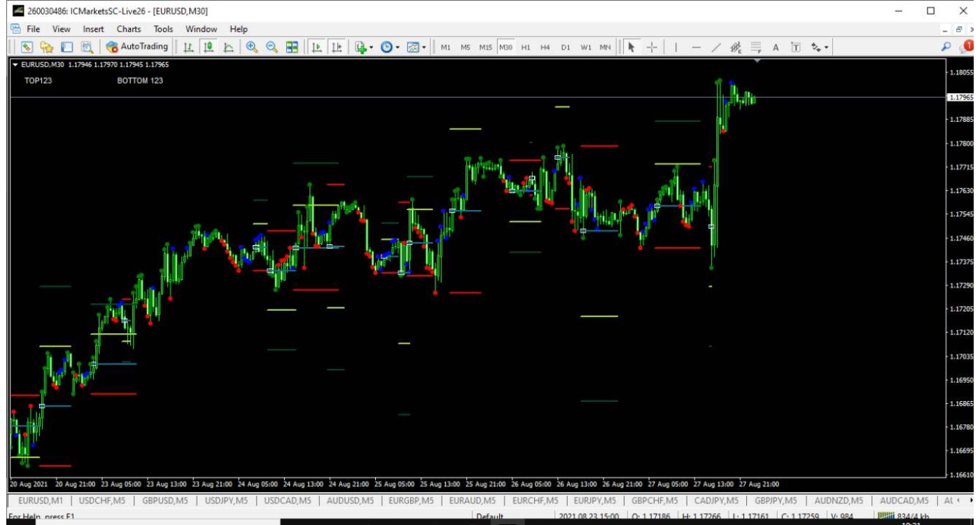Select the Crosshair tool

652,47
